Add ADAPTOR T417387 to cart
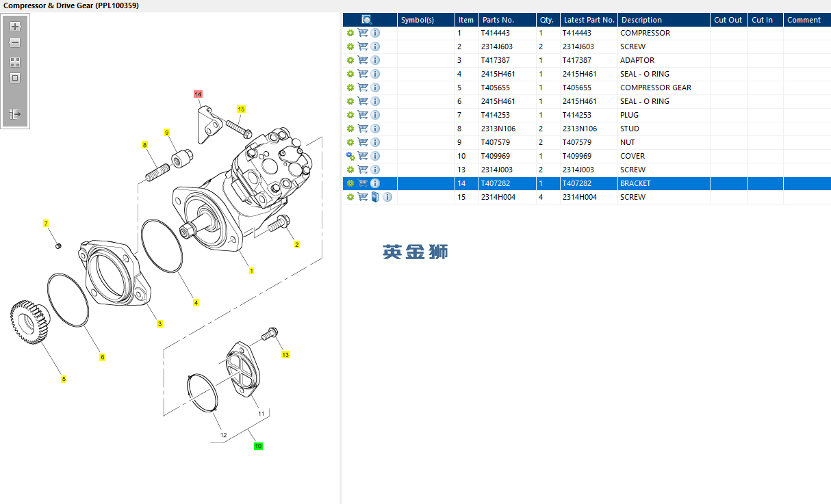The height and width of the screenshot is (504, 831). click(x=363, y=60)
